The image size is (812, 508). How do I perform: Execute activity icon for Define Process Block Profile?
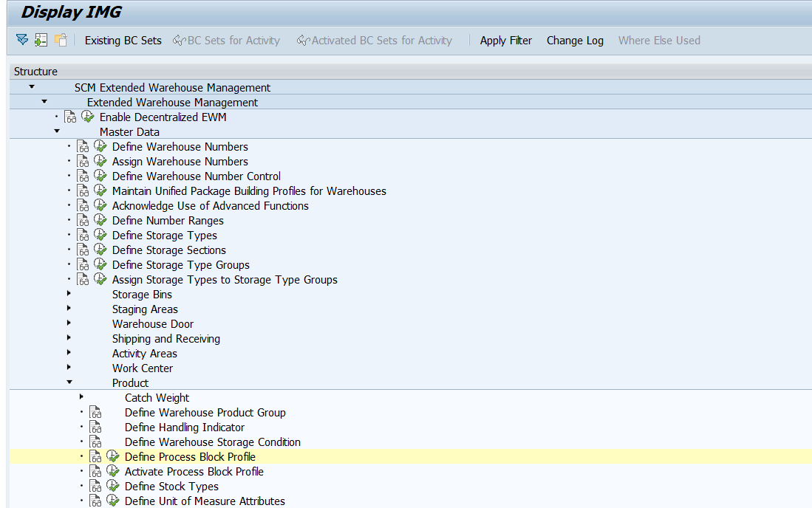point(113,456)
